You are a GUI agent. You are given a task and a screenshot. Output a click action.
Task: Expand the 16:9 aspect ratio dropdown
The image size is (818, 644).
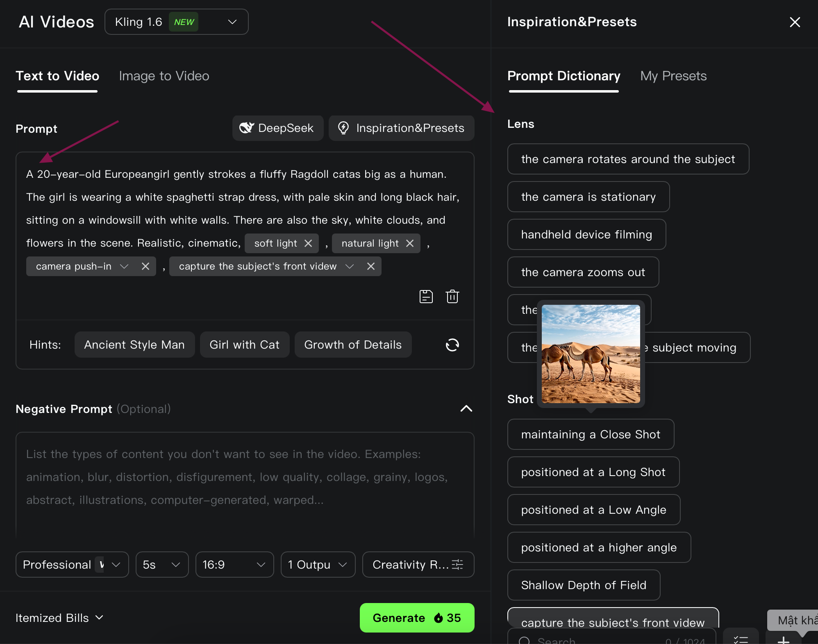click(234, 565)
